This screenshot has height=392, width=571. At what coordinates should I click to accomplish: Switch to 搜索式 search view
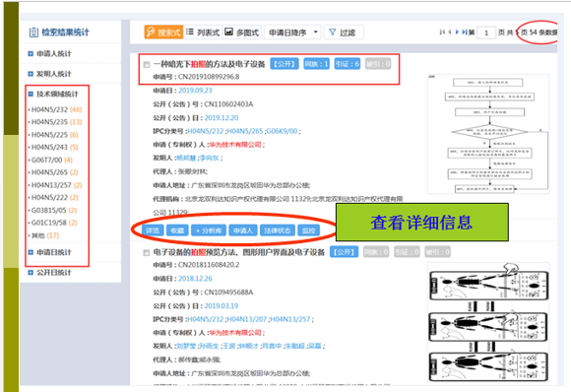(x=163, y=33)
